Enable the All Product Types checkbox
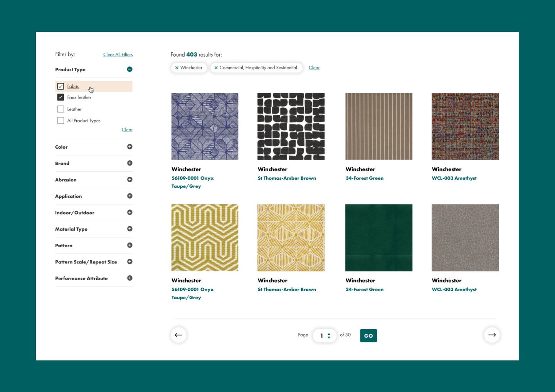The width and height of the screenshot is (555, 392). tap(61, 121)
